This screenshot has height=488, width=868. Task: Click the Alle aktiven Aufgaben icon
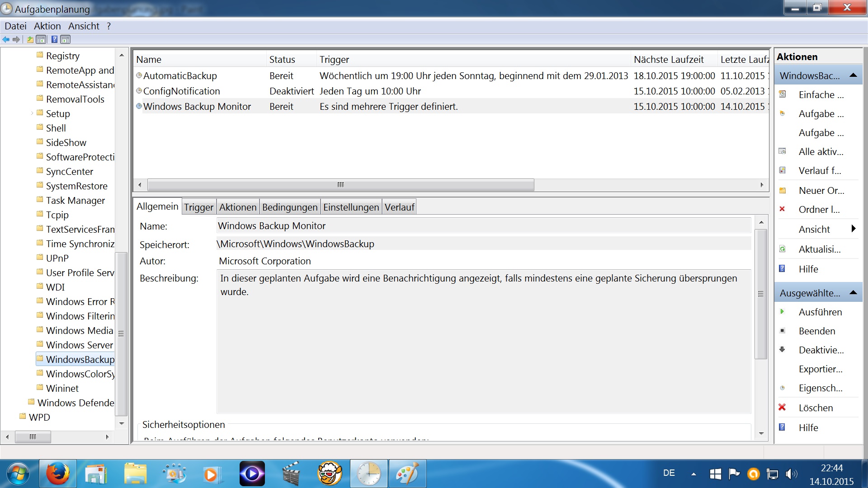783,151
